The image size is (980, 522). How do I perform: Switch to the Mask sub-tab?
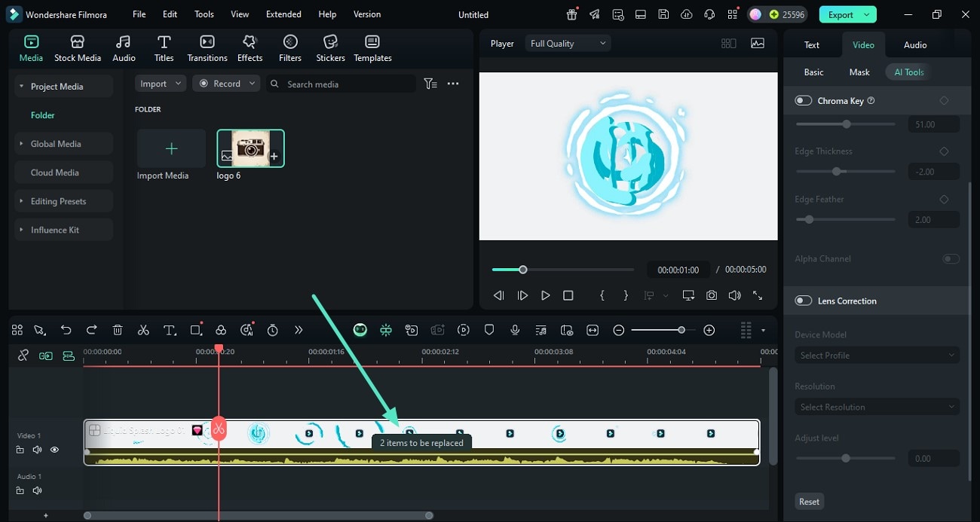[859, 72]
